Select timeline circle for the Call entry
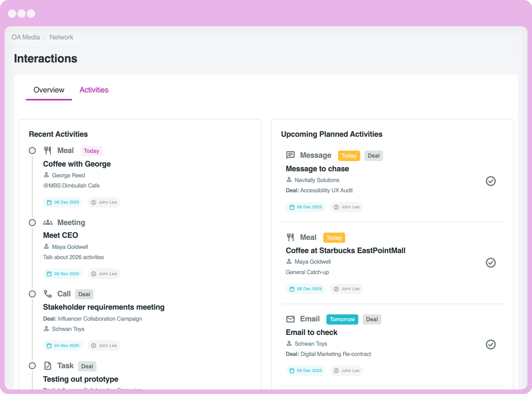Viewport: 532px width, 394px height. point(32,294)
